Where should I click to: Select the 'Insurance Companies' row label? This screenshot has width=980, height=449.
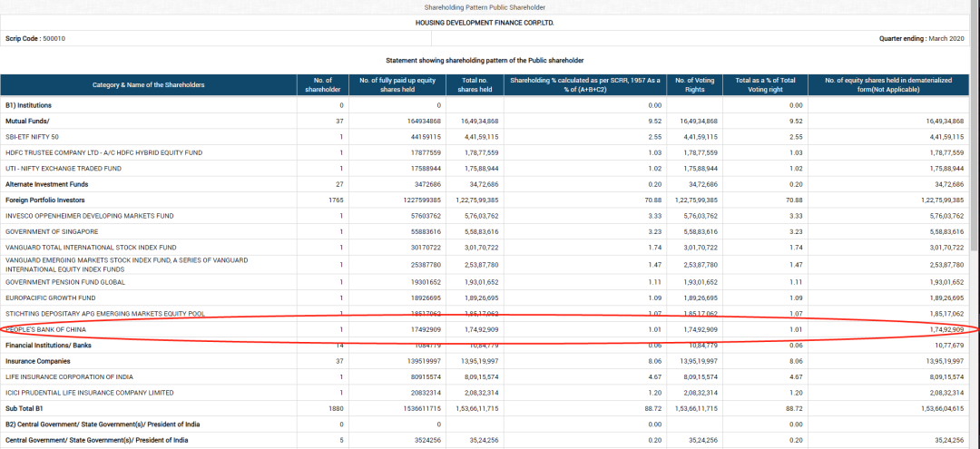[x=37, y=361]
